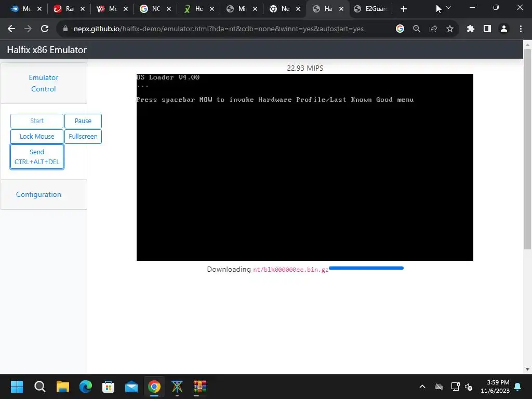This screenshot has height=399, width=532.
Task: Click the page vertical scrollbar
Action: pos(527,149)
